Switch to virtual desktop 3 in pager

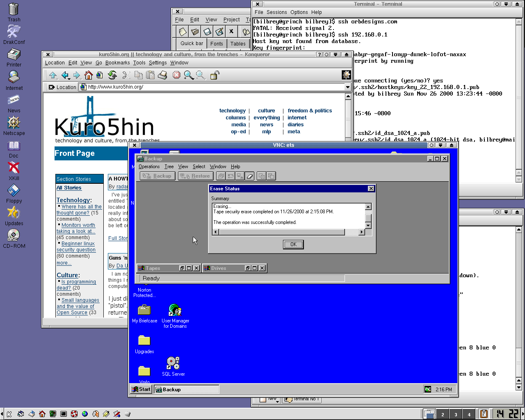pos(456,414)
